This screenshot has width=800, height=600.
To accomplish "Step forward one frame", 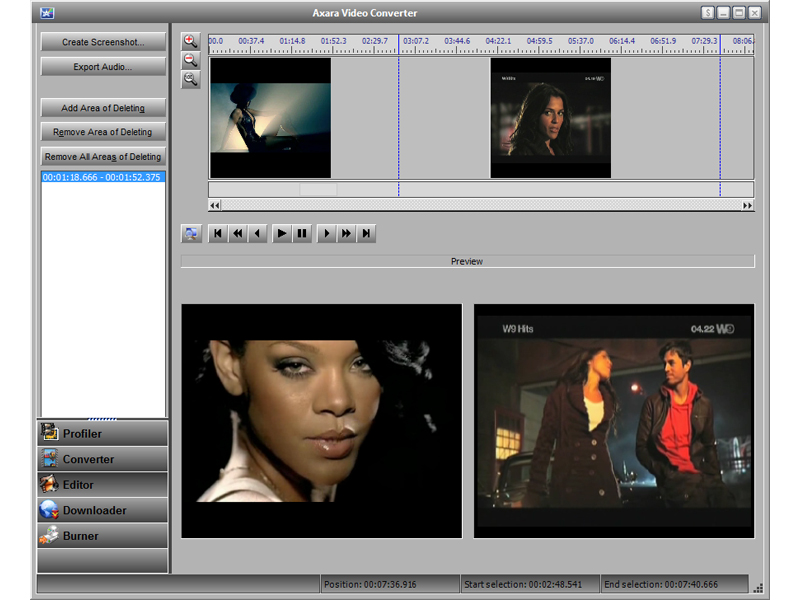I will point(327,234).
